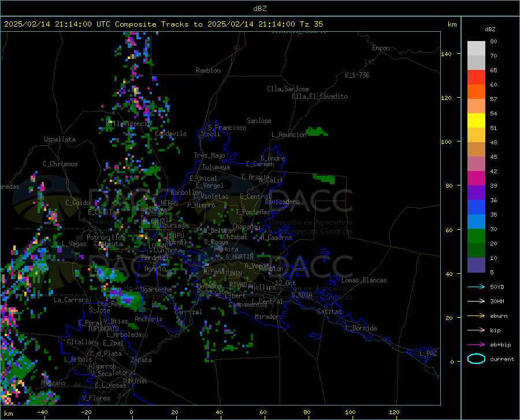Click the Manzano map label
Screen dimensions: 520x420
pos(53,383)
